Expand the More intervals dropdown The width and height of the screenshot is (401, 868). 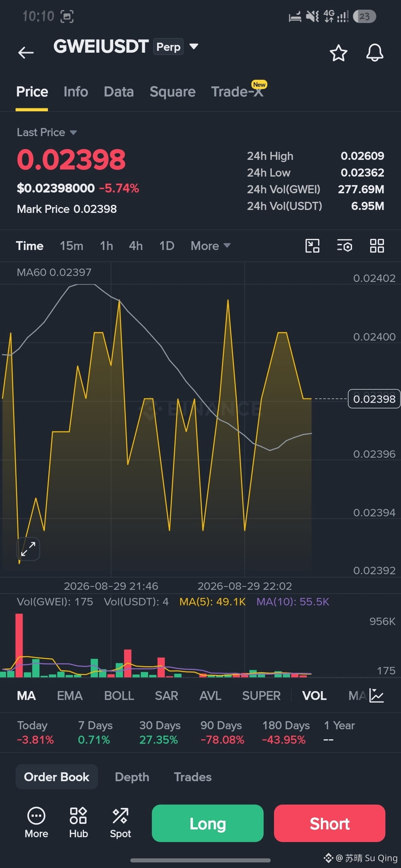click(211, 246)
